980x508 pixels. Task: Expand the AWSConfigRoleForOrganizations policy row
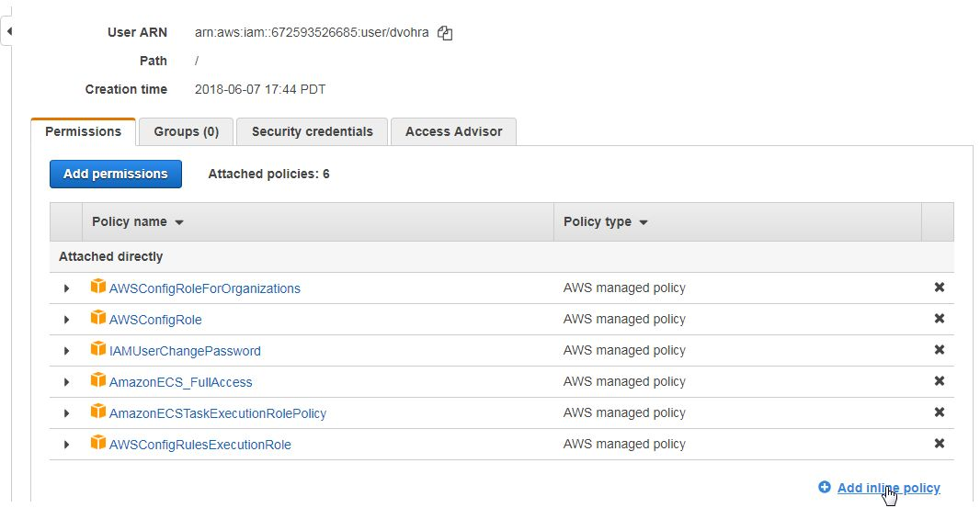click(66, 288)
